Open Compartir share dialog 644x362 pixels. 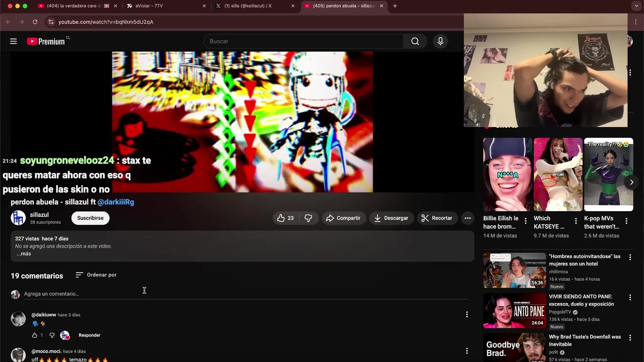(x=343, y=218)
